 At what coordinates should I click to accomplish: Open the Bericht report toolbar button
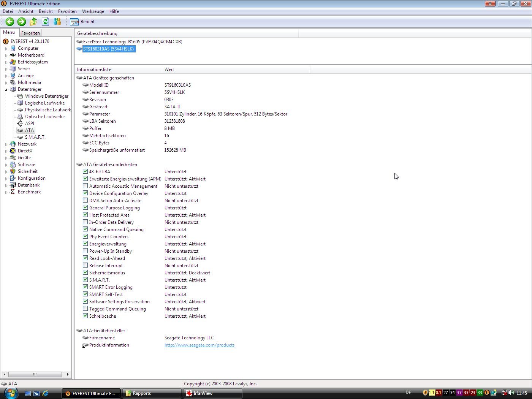tap(83, 22)
